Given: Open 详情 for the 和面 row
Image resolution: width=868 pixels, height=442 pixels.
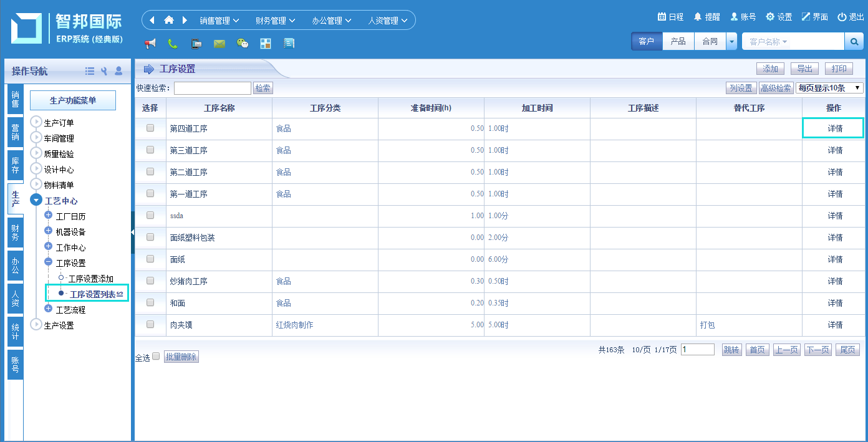Looking at the screenshot, I should pos(835,303).
